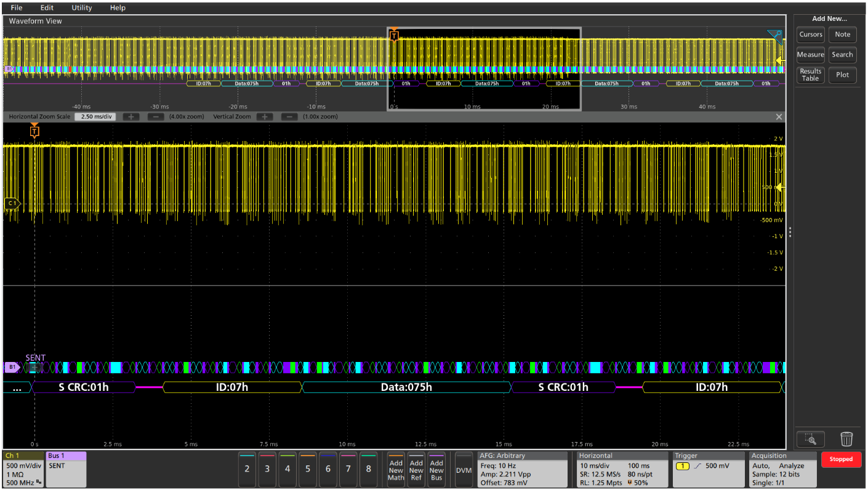Click Add New Math button
Image resolution: width=868 pixels, height=490 pixels.
click(396, 470)
